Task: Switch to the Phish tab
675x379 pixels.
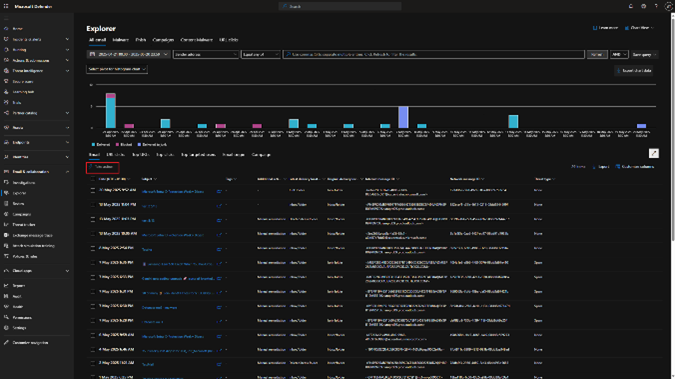Action: pyautogui.click(x=140, y=40)
